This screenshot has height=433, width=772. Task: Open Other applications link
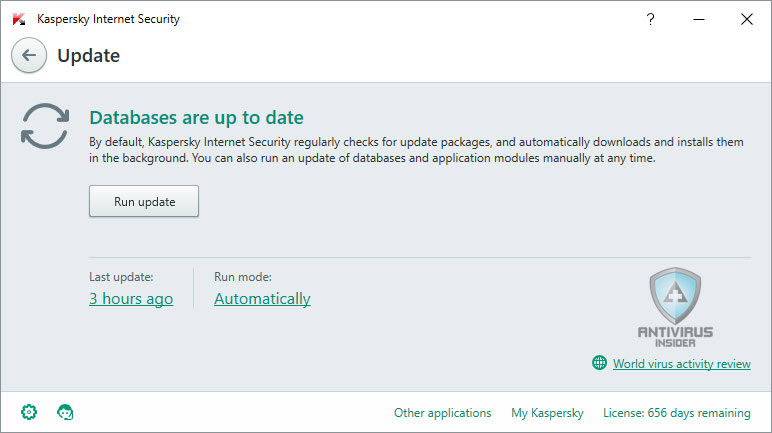(442, 413)
